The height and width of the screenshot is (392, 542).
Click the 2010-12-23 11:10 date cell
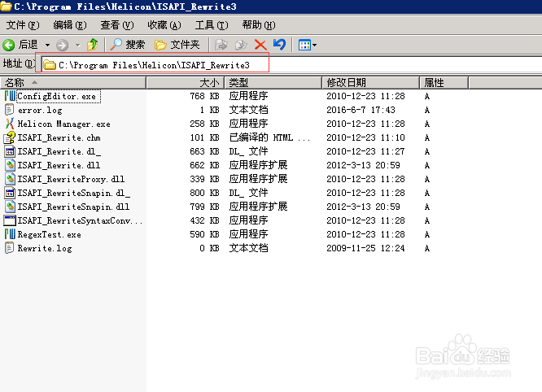click(x=365, y=137)
